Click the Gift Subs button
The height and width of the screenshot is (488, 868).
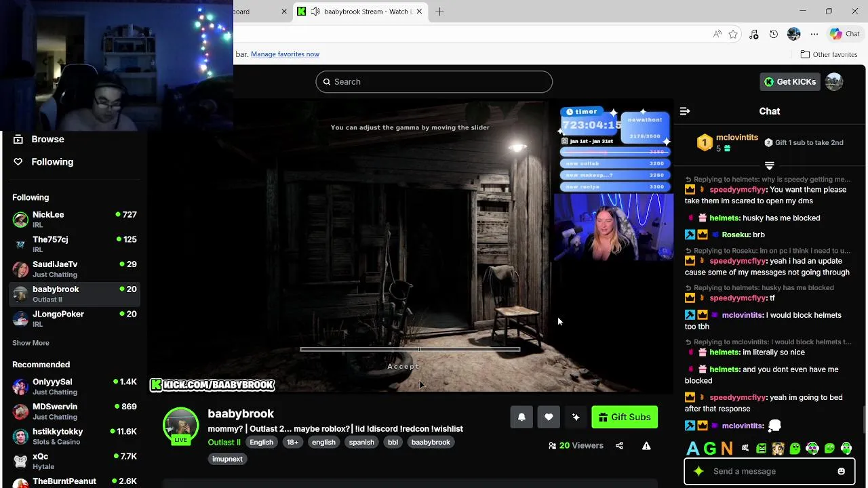(625, 418)
